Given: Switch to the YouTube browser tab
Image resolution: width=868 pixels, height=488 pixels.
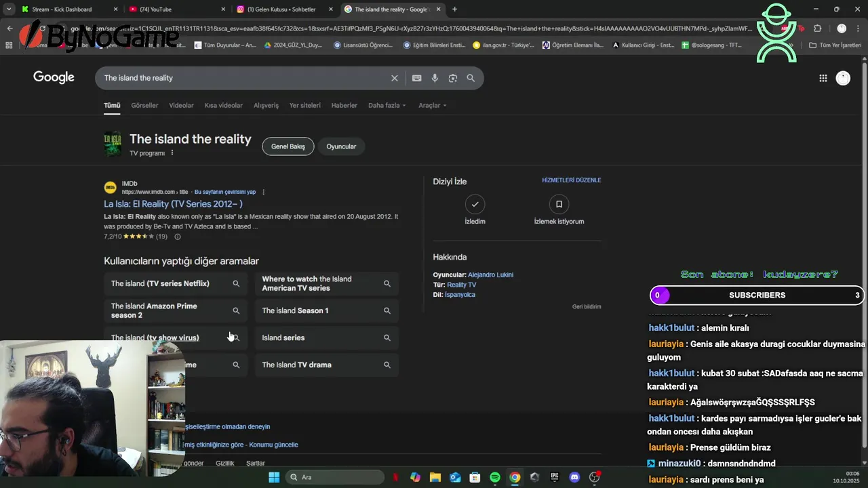Looking at the screenshot, I should [176, 9].
